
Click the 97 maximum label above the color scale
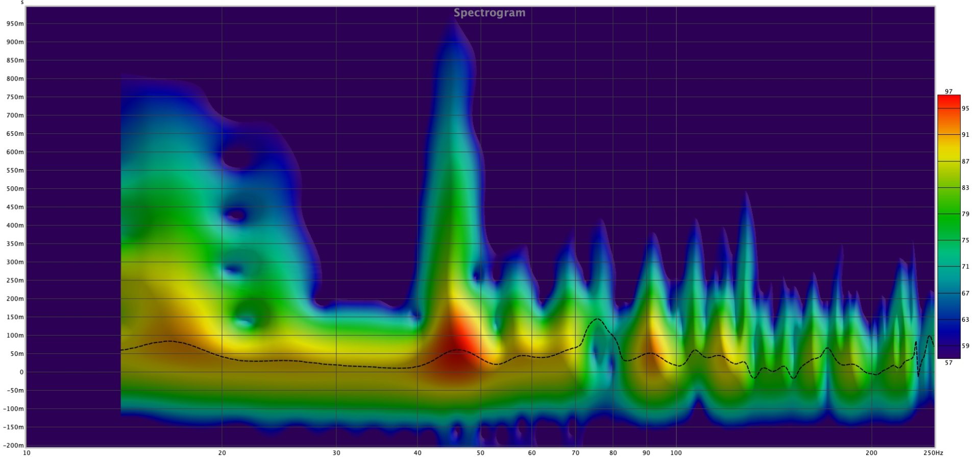tap(948, 91)
